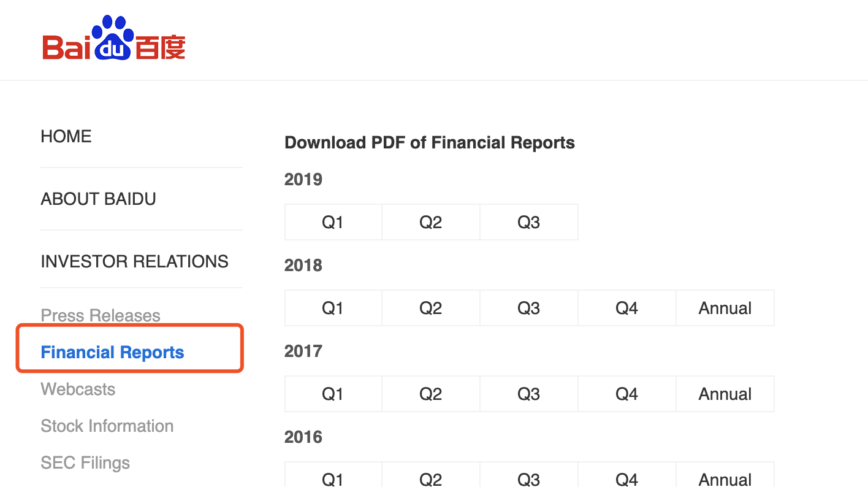The width and height of the screenshot is (868, 487).
Task: Navigate to SEC Filings
Action: [85, 462]
